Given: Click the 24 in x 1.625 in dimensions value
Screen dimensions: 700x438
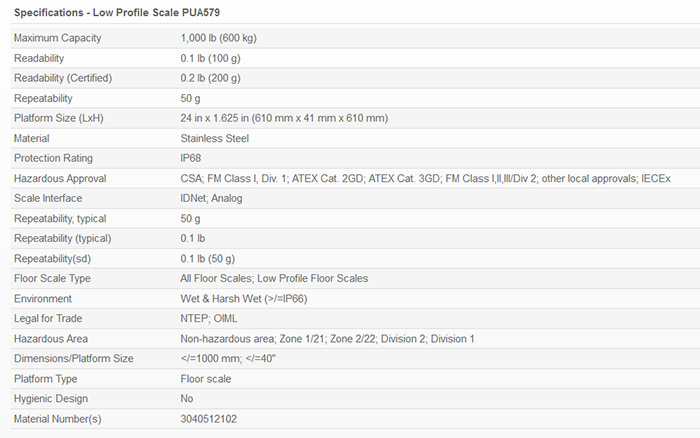Looking at the screenshot, I should (x=284, y=118).
